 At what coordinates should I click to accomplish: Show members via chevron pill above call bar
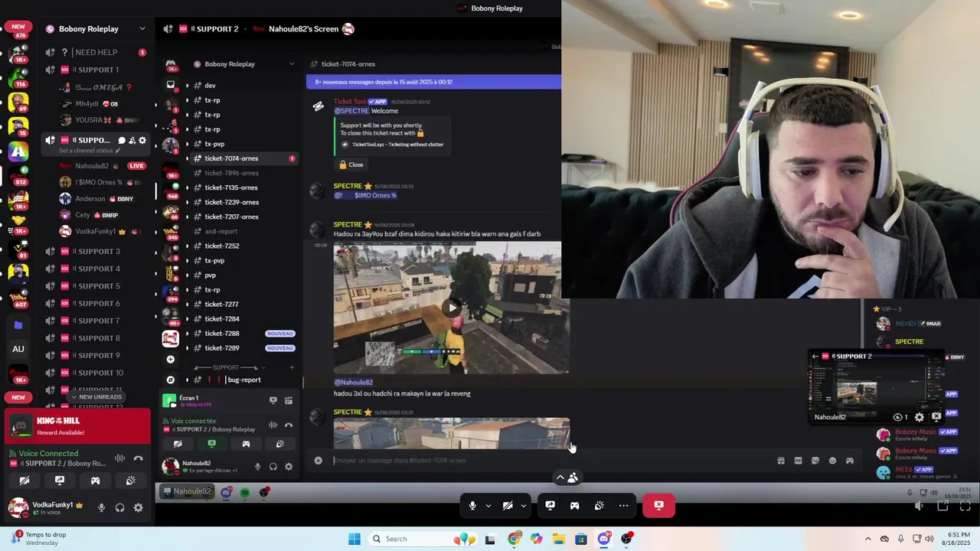[567, 478]
